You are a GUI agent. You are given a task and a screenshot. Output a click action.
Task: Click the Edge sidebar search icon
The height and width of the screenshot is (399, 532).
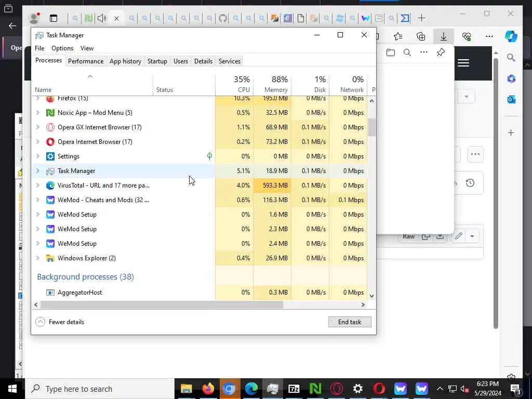511,58
